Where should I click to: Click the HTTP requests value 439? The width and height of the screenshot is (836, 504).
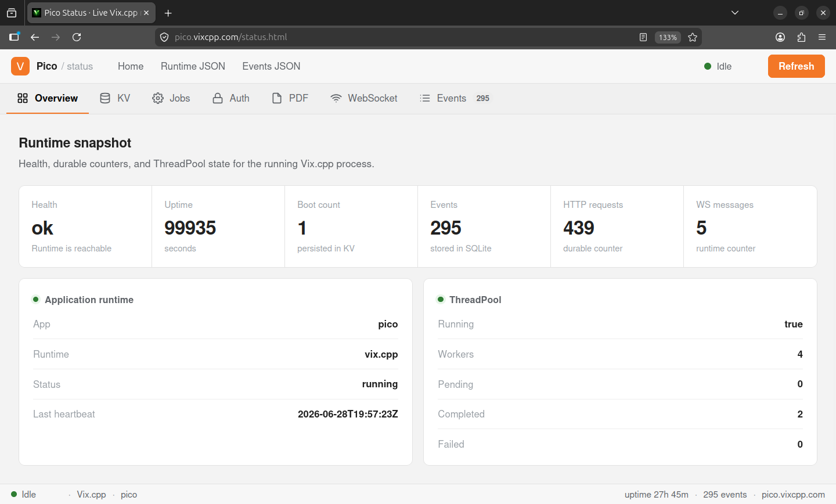point(579,228)
